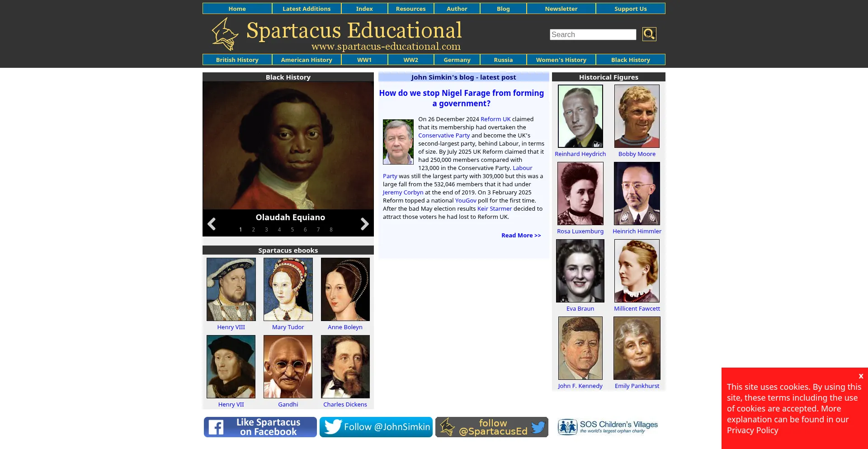The height and width of the screenshot is (449, 868).
Task: Open Like Spartacus on Facebook banner
Action: (x=260, y=427)
